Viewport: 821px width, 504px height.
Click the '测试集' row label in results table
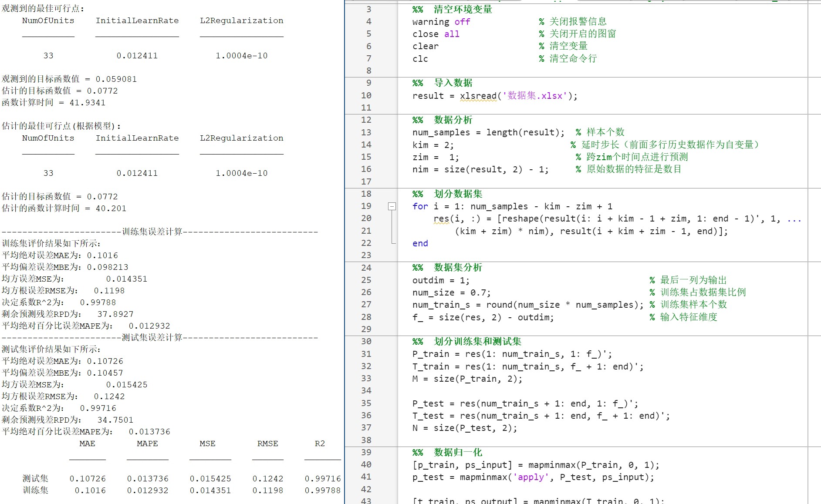pyautogui.click(x=35, y=478)
